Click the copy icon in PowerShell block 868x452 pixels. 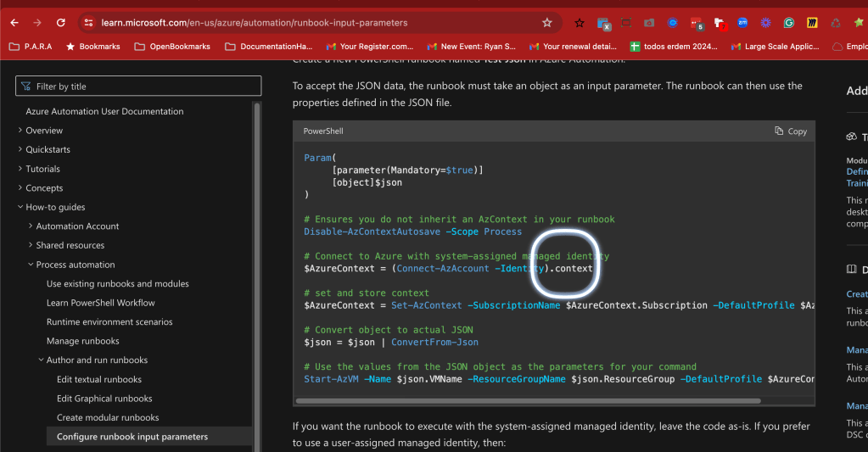point(779,131)
